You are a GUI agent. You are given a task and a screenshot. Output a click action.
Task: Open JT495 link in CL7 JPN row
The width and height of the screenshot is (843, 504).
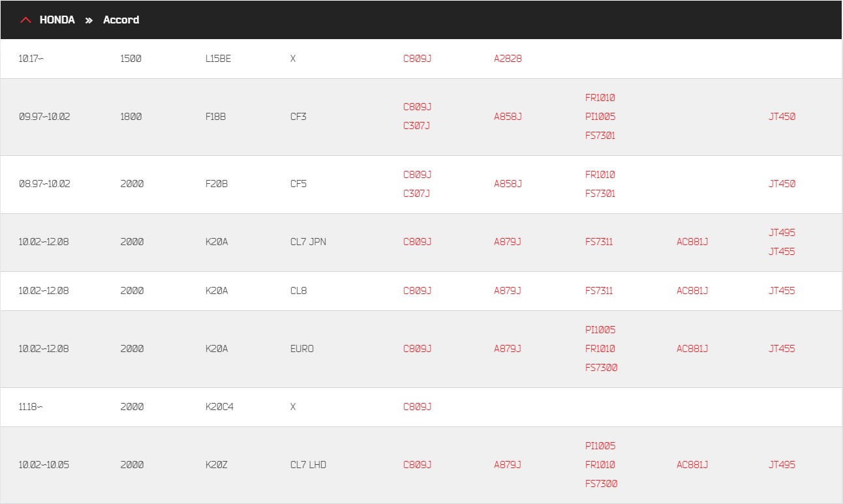(x=782, y=233)
